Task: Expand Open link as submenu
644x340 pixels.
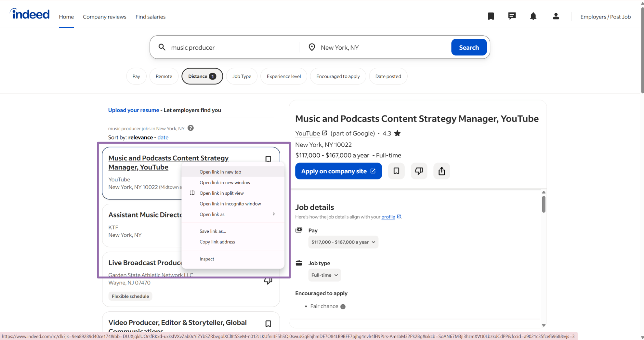Action: click(233, 214)
